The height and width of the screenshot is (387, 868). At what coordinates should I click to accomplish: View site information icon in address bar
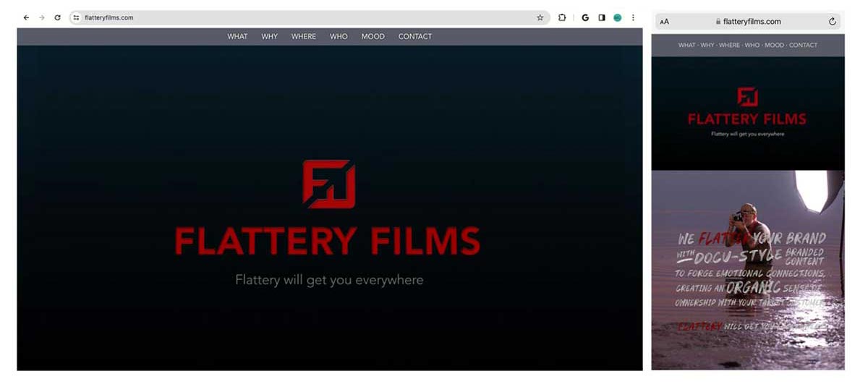click(x=76, y=17)
